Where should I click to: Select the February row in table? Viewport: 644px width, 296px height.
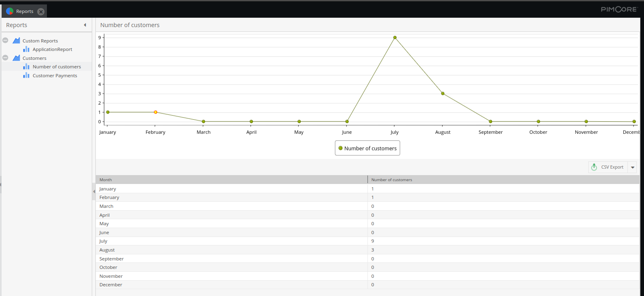(x=367, y=197)
